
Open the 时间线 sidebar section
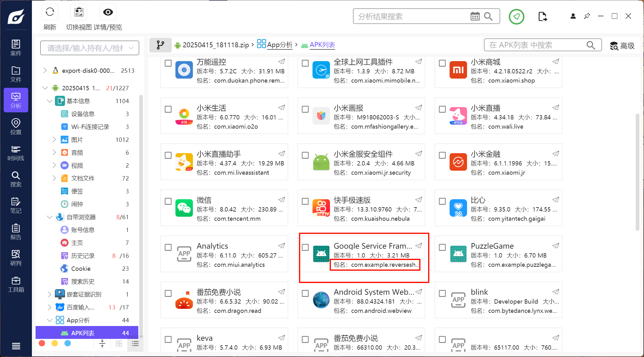(16, 153)
